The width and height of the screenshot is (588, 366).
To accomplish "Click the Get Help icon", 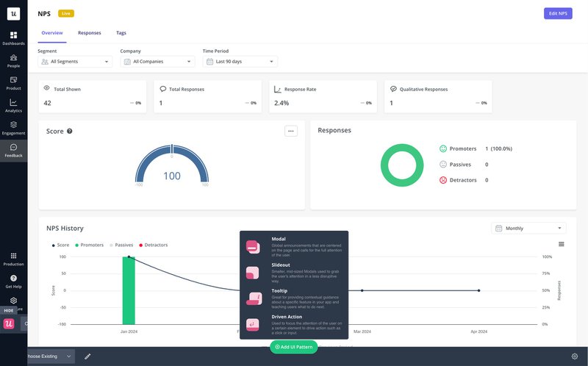I will [13, 280].
